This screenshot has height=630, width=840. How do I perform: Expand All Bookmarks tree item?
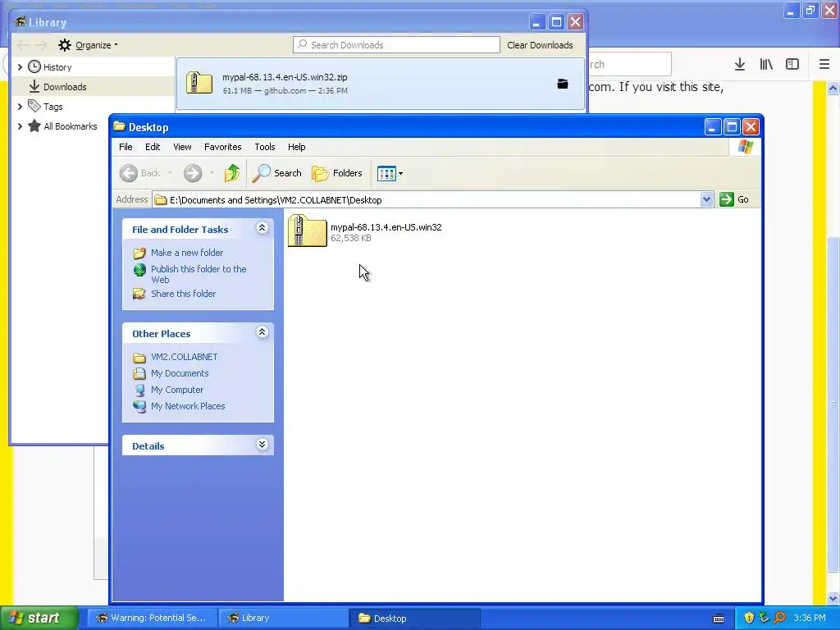point(20,126)
